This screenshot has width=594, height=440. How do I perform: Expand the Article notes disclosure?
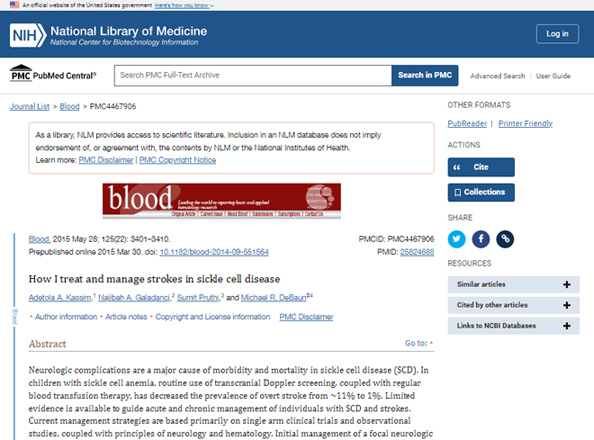point(124,317)
